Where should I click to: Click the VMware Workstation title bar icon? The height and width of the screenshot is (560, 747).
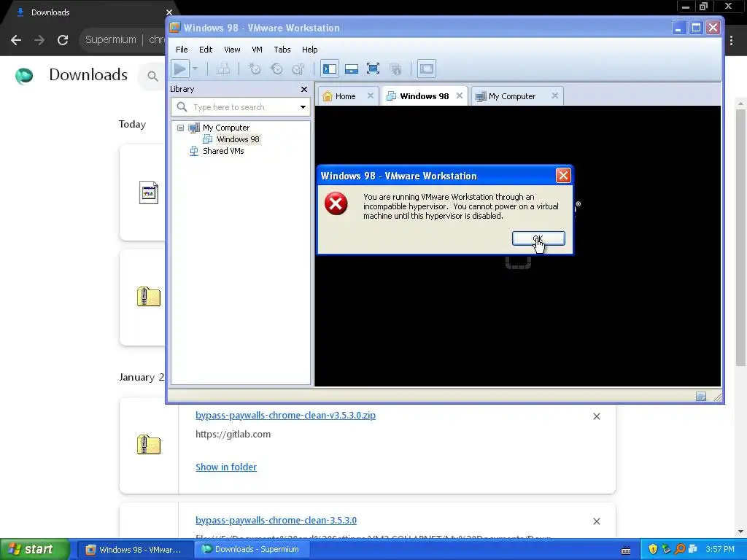175,28
